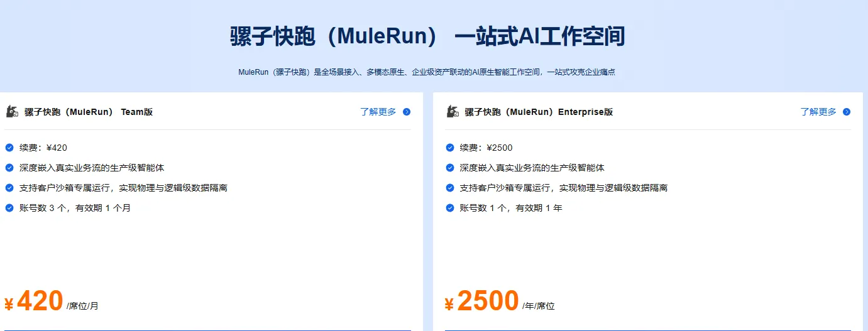
Task: Click the mule logo icon on Enterprise版 card
Action: [x=453, y=112]
